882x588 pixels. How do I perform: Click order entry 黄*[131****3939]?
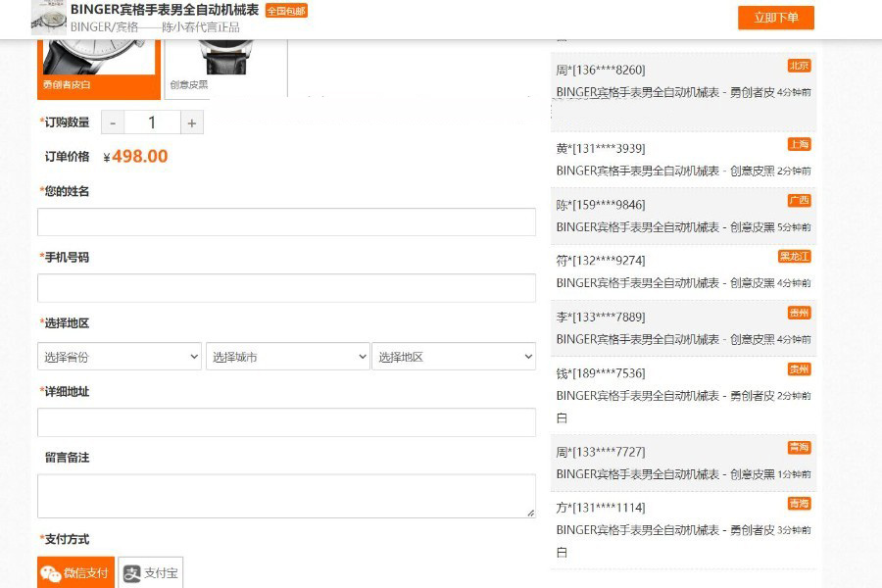pyautogui.click(x=683, y=160)
